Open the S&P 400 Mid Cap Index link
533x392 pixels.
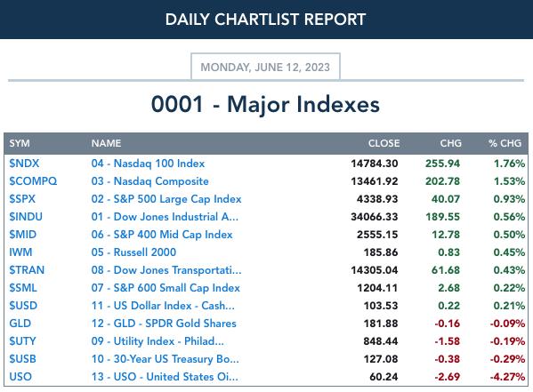click(x=162, y=235)
